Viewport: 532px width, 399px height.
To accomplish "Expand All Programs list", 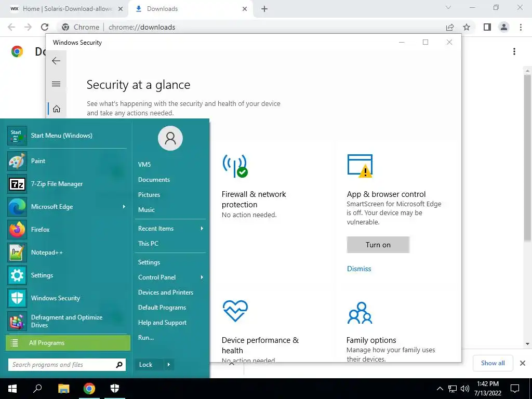I will tap(68, 343).
